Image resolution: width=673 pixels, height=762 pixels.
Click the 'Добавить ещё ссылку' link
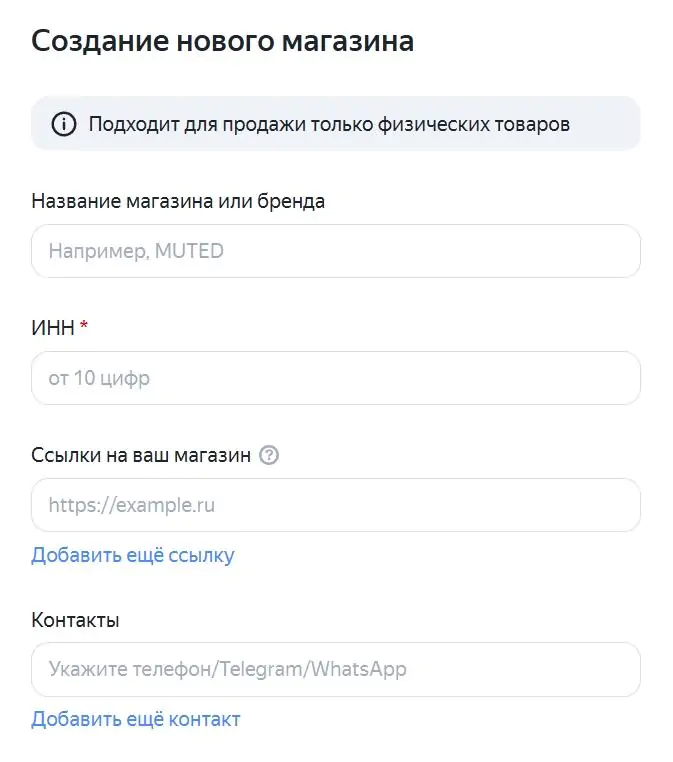click(x=132, y=555)
